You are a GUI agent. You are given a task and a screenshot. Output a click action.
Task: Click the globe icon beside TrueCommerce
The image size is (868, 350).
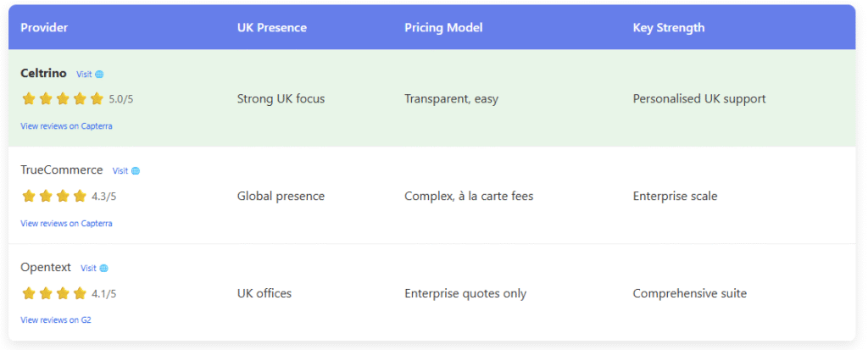[x=136, y=171]
